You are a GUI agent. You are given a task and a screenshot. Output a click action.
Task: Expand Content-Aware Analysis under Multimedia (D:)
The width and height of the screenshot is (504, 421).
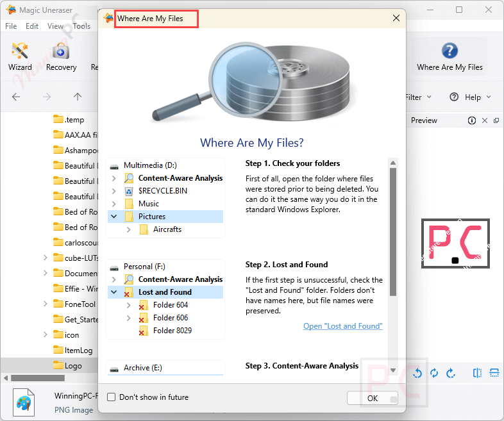point(113,178)
